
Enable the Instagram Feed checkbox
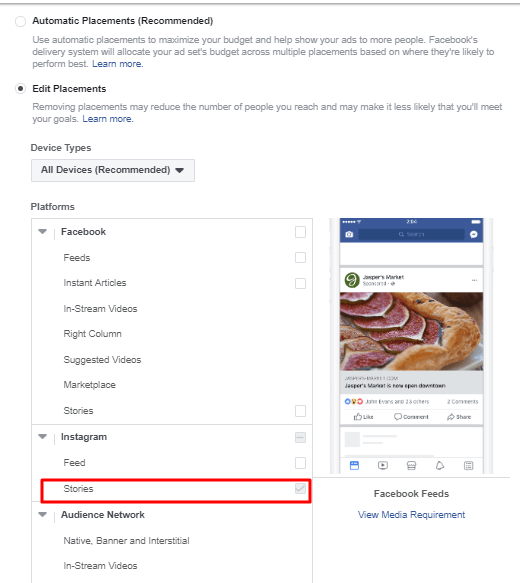(300, 463)
